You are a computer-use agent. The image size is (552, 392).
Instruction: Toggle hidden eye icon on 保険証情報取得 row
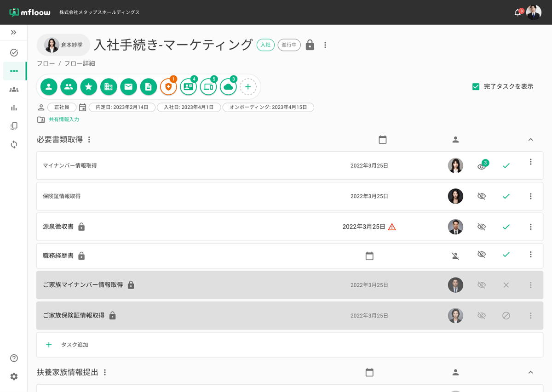pyautogui.click(x=482, y=196)
